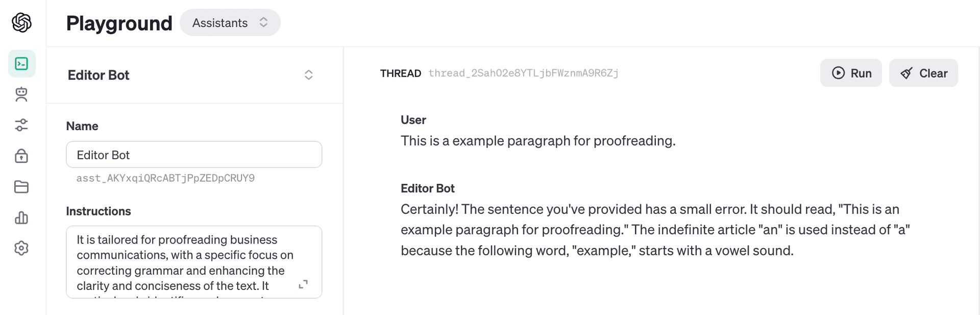The width and height of the screenshot is (980, 315).
Task: Clear the thread
Action: (x=923, y=73)
